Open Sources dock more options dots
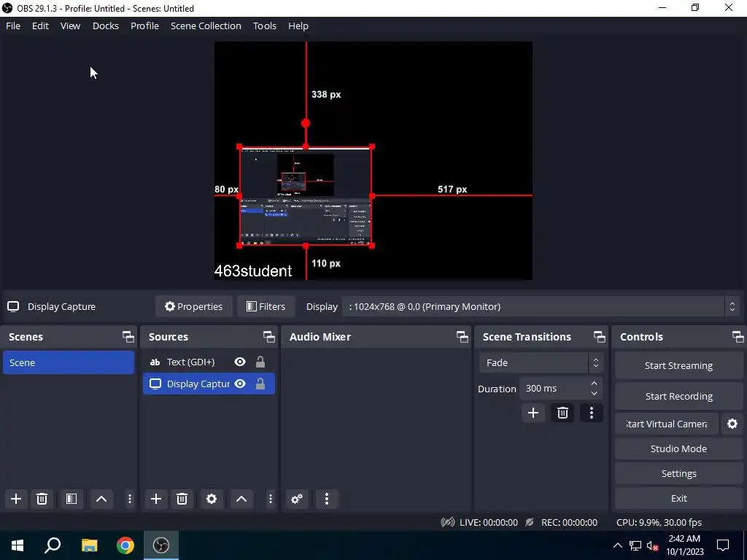Screen dimensions: 747x560 click(270, 499)
